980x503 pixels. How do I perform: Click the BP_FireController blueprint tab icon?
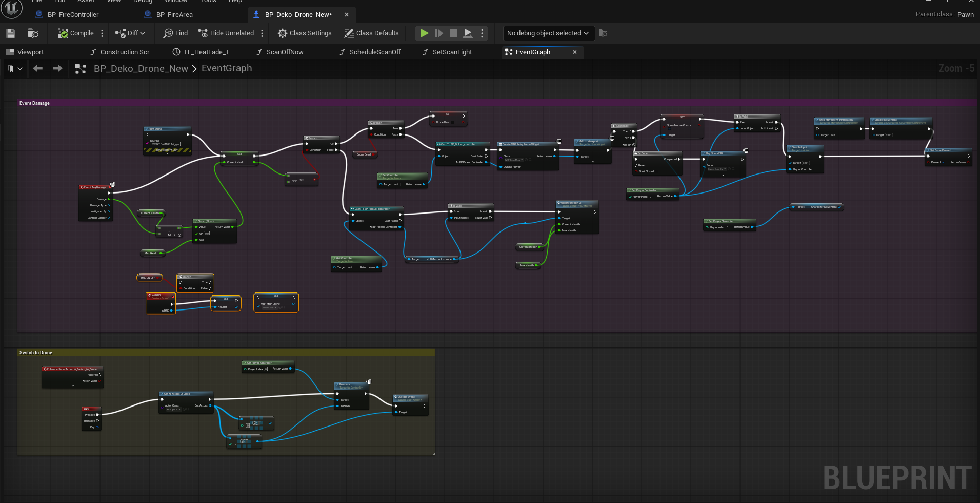tap(38, 14)
